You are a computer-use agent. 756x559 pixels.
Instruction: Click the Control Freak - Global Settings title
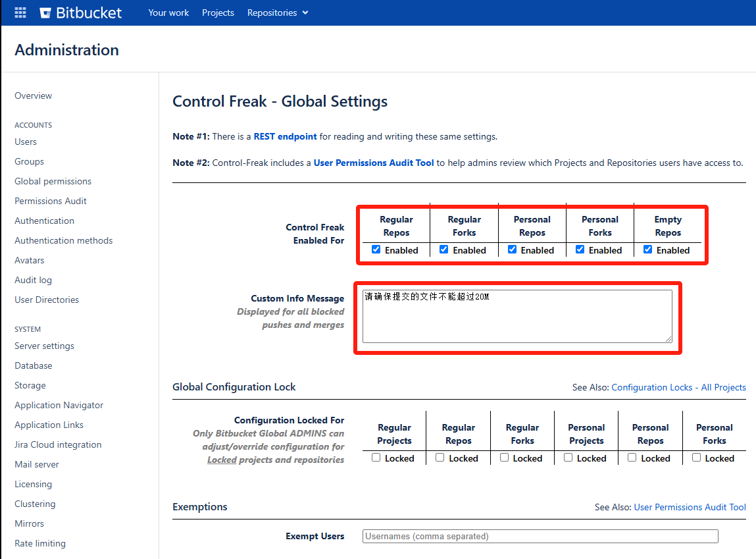[280, 101]
